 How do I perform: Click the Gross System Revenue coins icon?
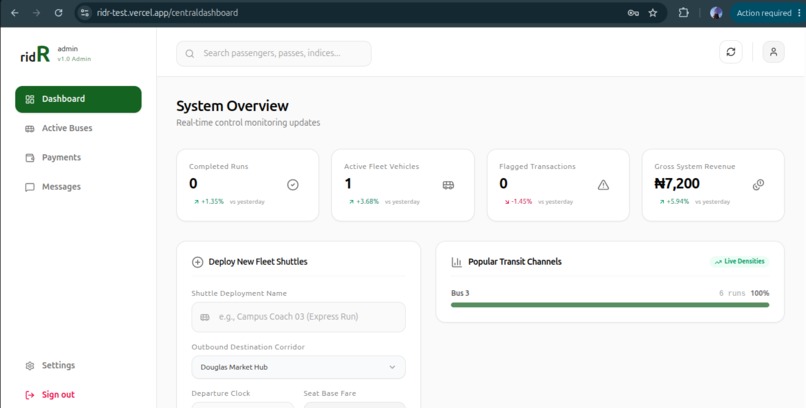coord(758,185)
